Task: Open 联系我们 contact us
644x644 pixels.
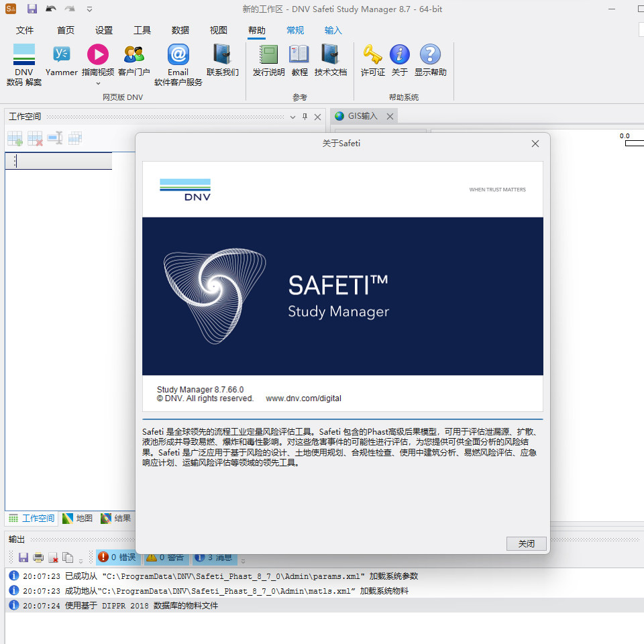Action: click(222, 60)
